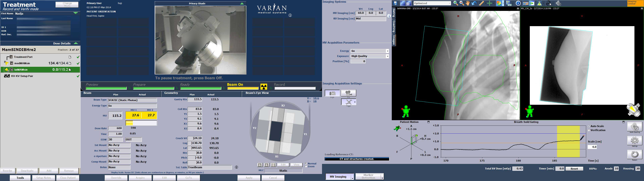
Task: Open the Audio Coaching panel
Action: 634,126
